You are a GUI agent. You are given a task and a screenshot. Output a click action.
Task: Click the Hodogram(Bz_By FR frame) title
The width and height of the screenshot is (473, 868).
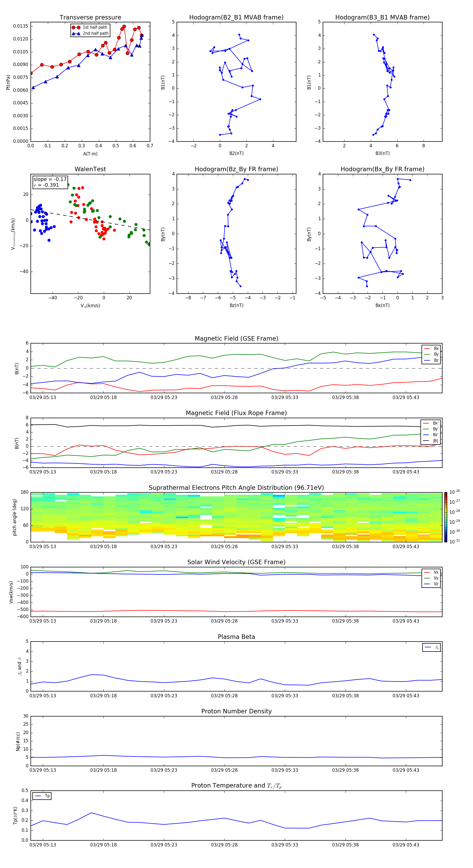coord(236,169)
